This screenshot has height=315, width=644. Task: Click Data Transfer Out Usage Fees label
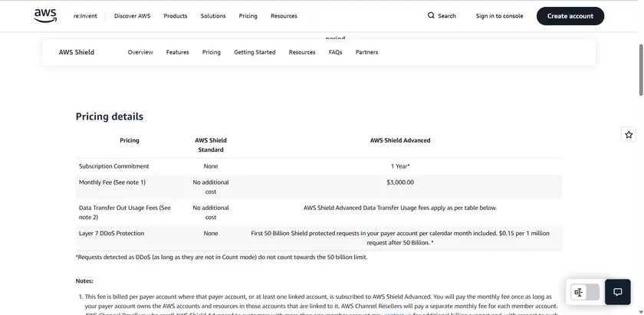tap(125, 212)
